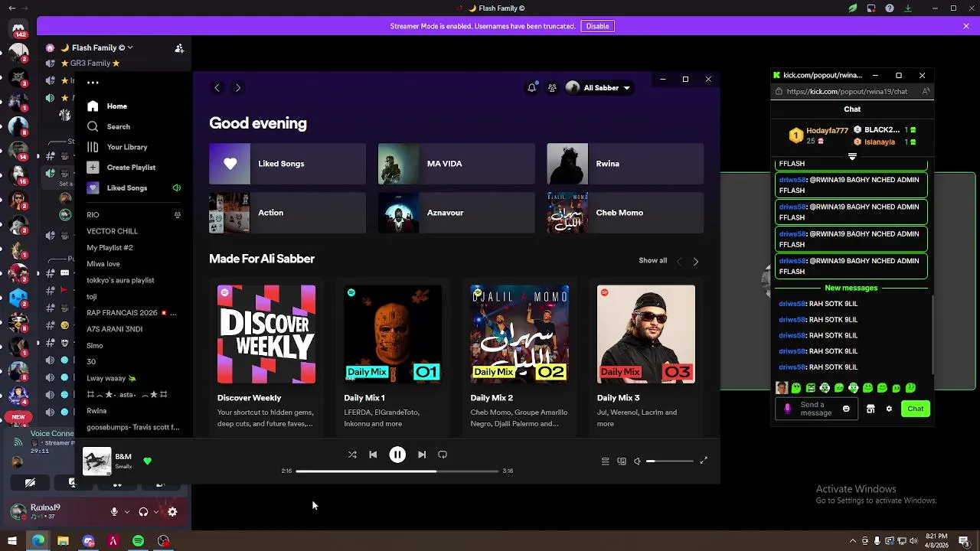Screen dimensions: 980x551
Task: Open the Windows Start menu
Action: 12,541
